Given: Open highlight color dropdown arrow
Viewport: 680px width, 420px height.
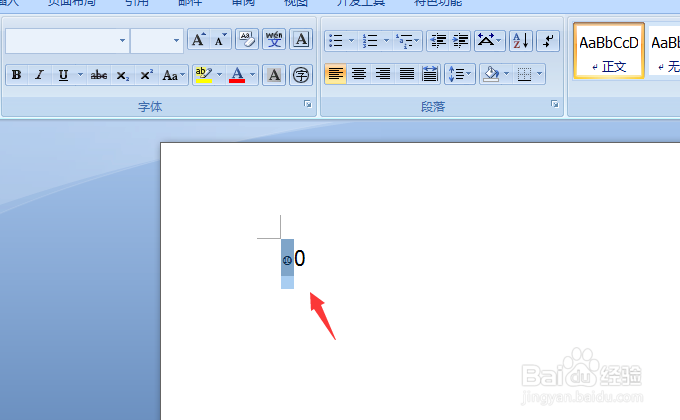Looking at the screenshot, I should click(x=219, y=75).
